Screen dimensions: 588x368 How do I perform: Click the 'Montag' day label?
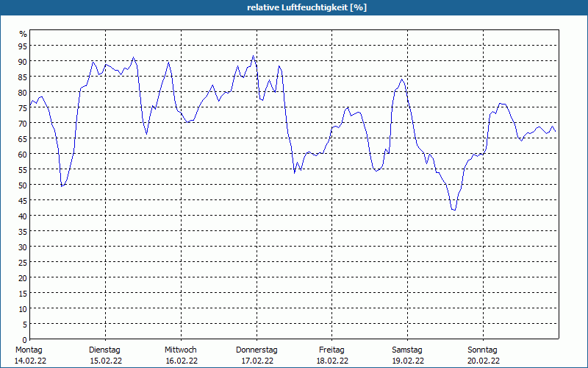point(29,350)
